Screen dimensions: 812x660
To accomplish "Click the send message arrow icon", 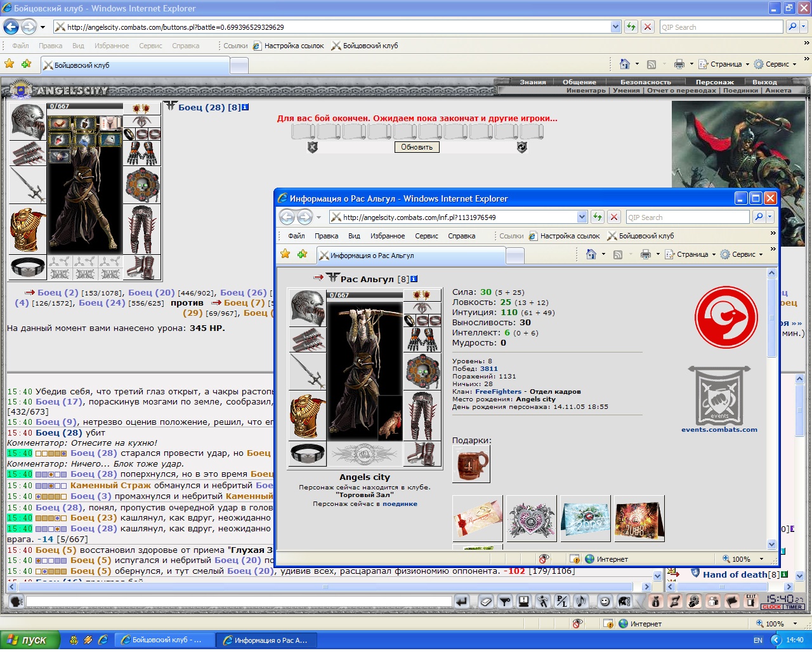I will point(462,602).
